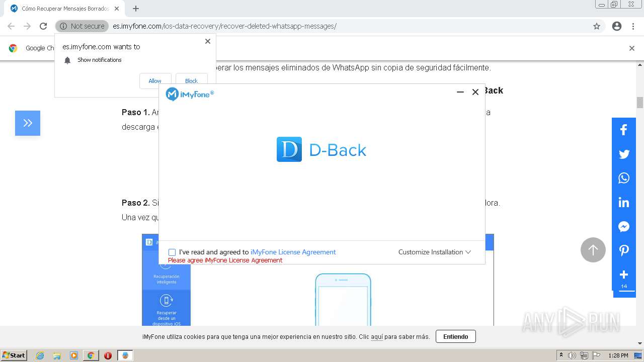The image size is (644, 362).
Task: Open the iMyFone License Agreement link
Action: point(293,252)
